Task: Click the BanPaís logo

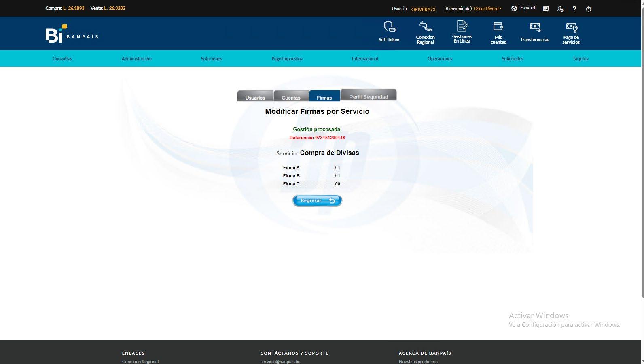Action: pyautogui.click(x=72, y=34)
